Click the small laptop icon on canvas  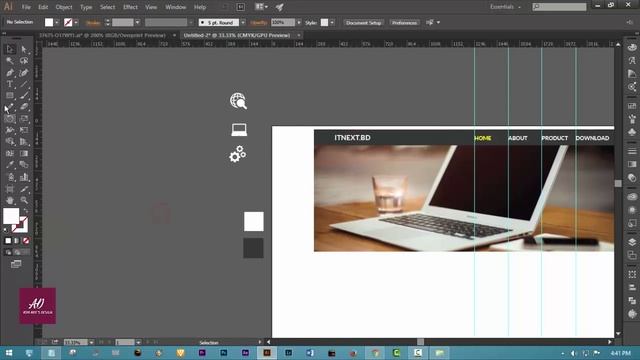tap(239, 130)
